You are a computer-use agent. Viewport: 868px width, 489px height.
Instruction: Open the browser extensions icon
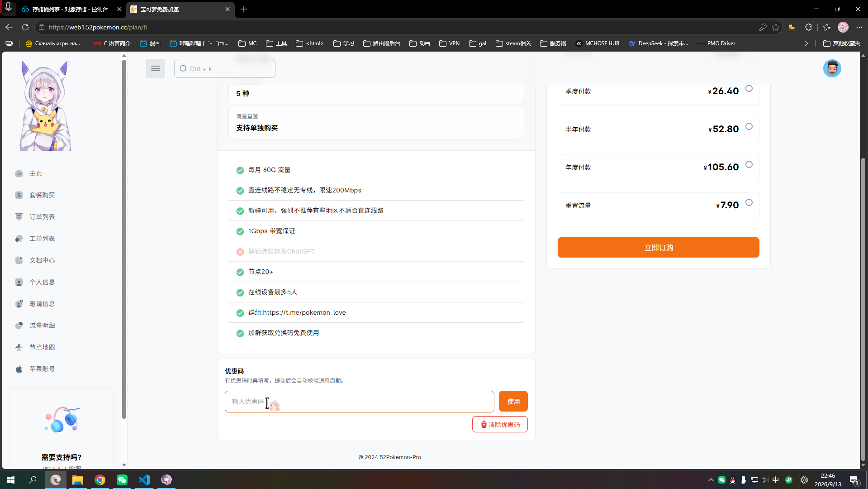[808, 27]
